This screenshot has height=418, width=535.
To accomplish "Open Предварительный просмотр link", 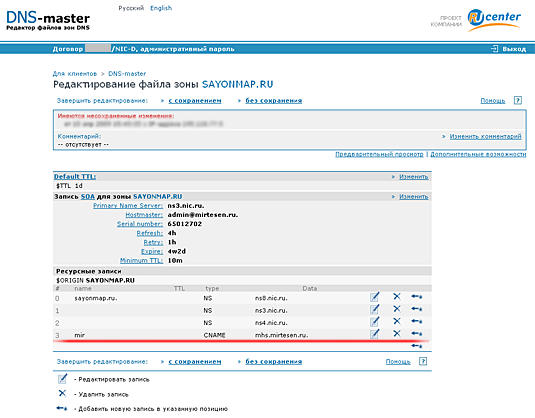I will (379, 154).
